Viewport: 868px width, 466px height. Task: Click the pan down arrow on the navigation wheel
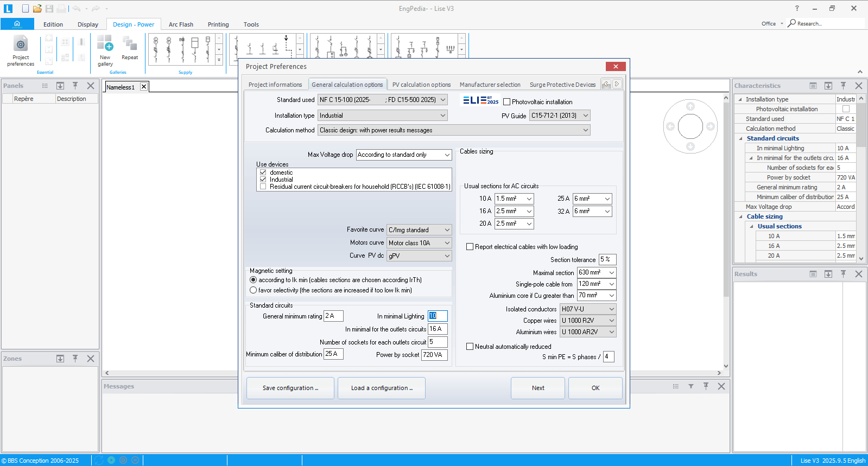coord(690,146)
